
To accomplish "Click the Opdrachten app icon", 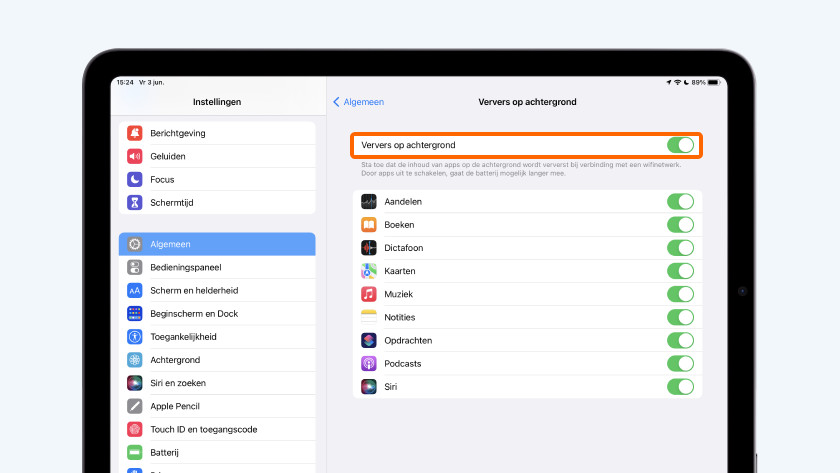I will click(369, 340).
